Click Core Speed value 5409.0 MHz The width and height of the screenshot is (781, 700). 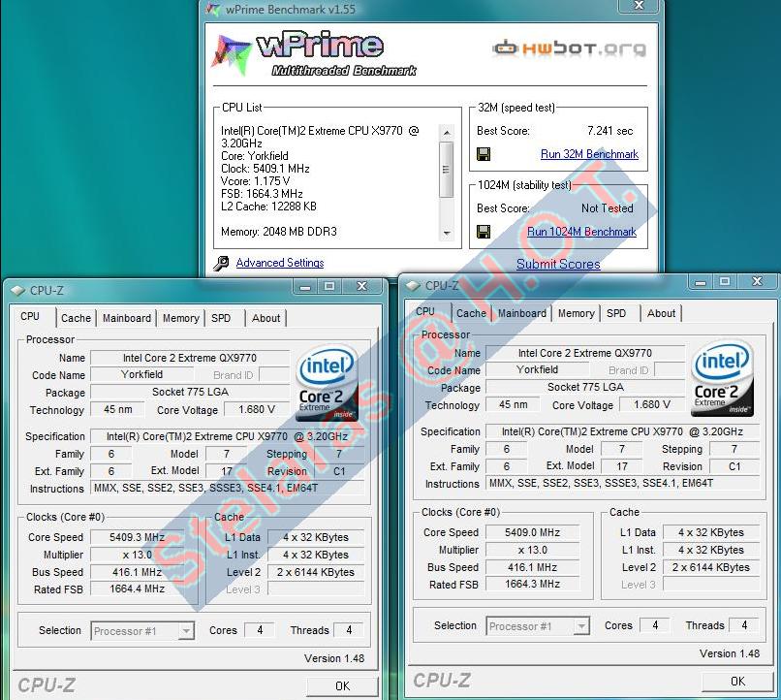(532, 532)
